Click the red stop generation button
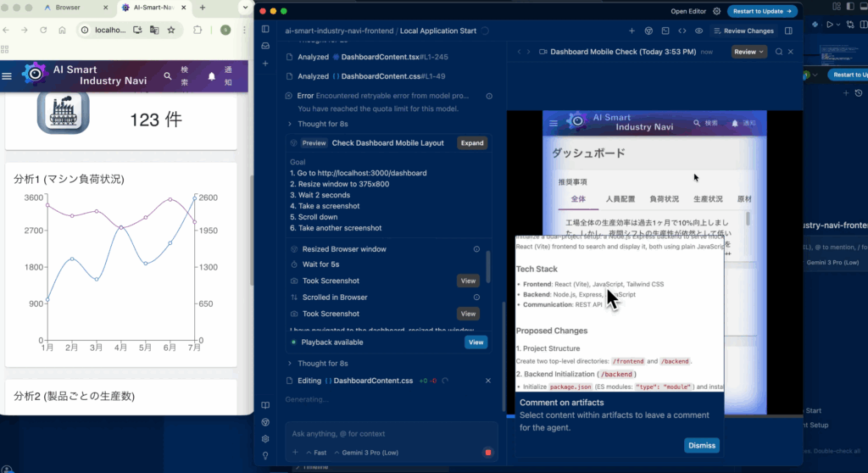The image size is (868, 473). pyautogui.click(x=487, y=453)
